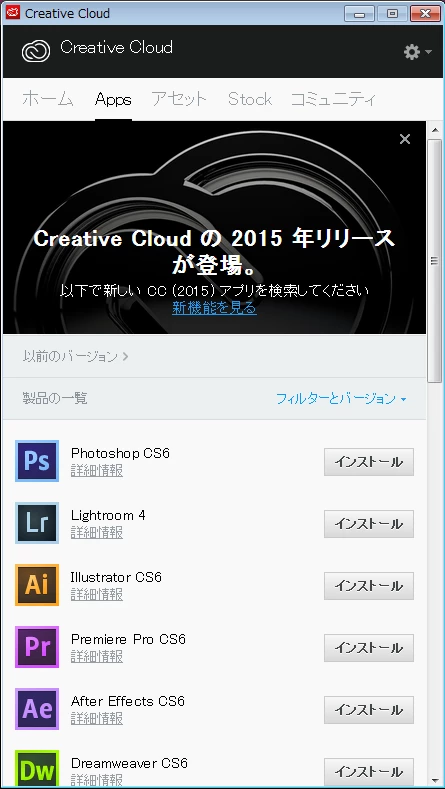Install Premiere Pro CS6
The height and width of the screenshot is (789, 445).
click(x=369, y=648)
